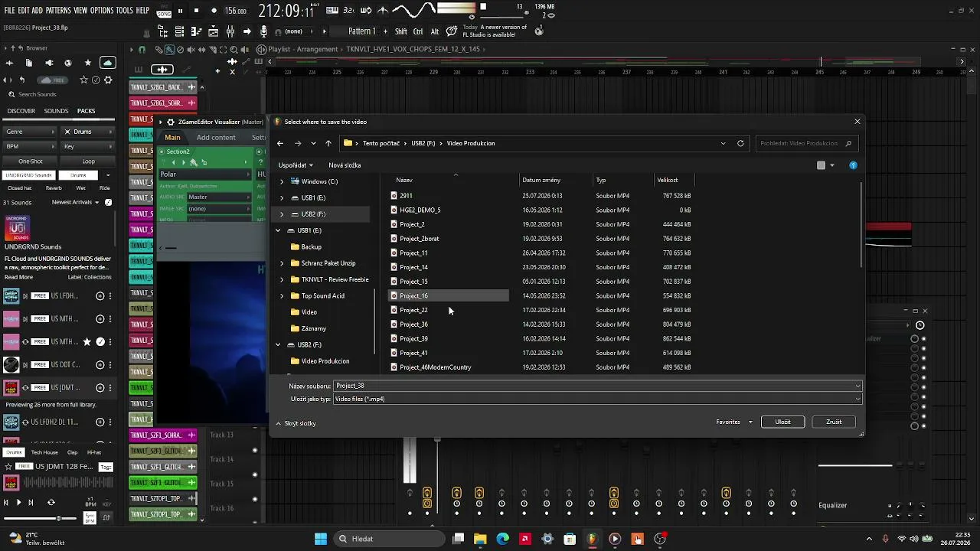The height and width of the screenshot is (551, 980).
Task: Click FL Studio icon in Windows taskbar
Action: coord(592,539)
